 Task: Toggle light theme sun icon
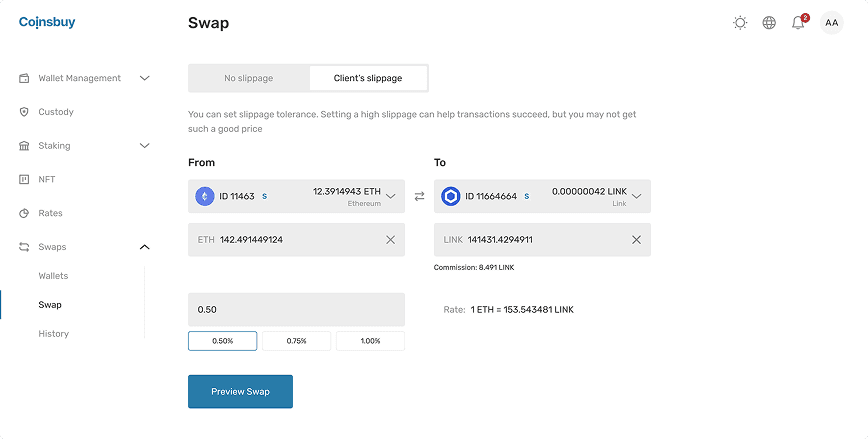pyautogui.click(x=740, y=23)
